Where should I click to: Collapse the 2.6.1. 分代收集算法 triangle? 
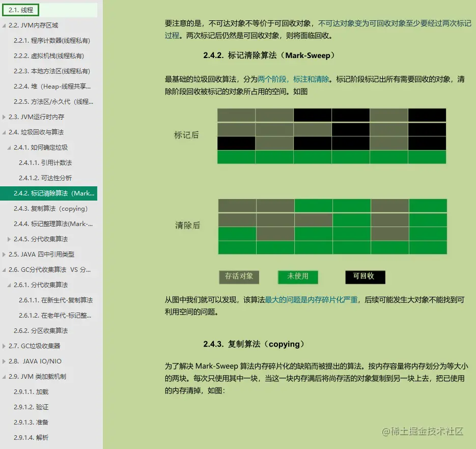[9, 285]
